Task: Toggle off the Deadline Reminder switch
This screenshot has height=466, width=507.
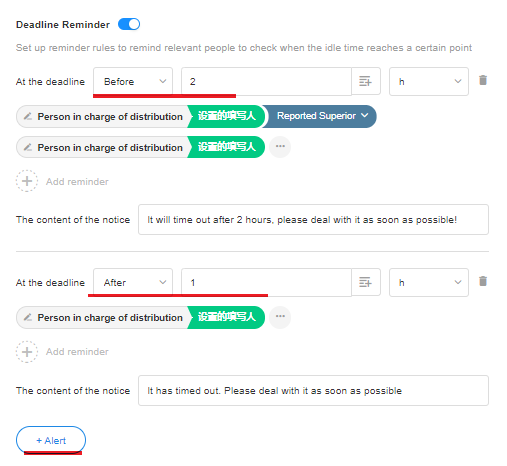Action: pos(129,24)
